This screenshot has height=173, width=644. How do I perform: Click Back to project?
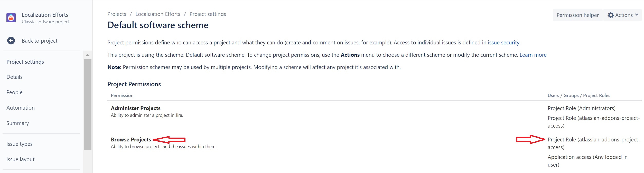(x=40, y=41)
